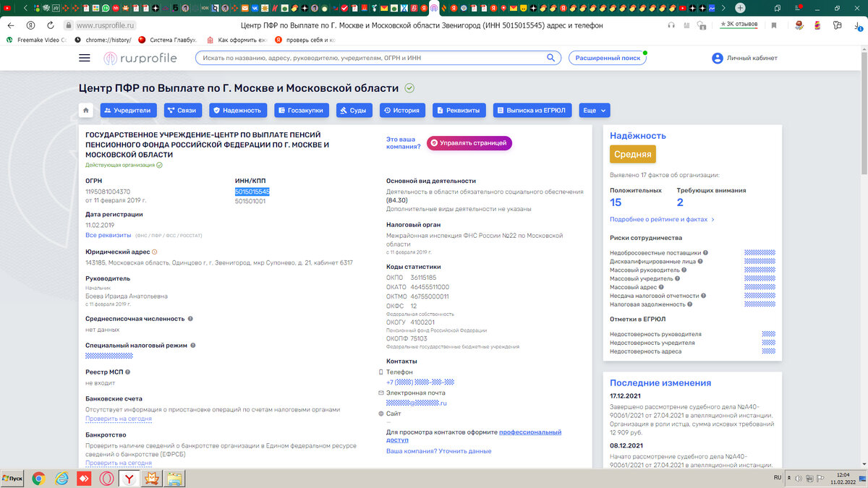Click the hidden phone number link

[x=420, y=382]
